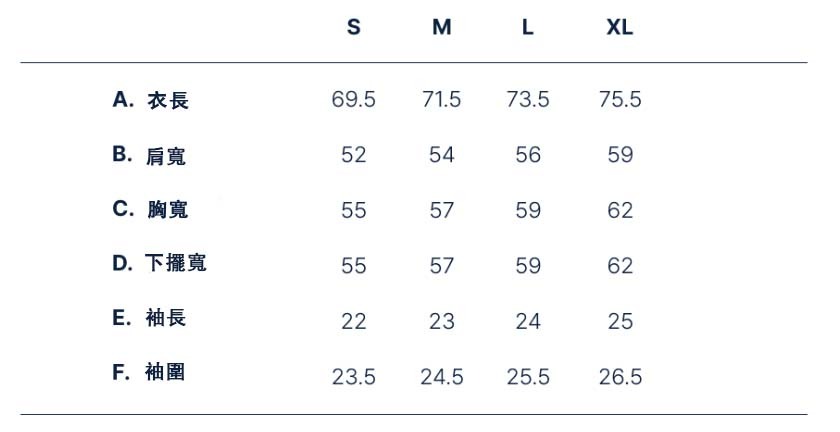Click the E. 袖長 row label

pyautogui.click(x=149, y=318)
